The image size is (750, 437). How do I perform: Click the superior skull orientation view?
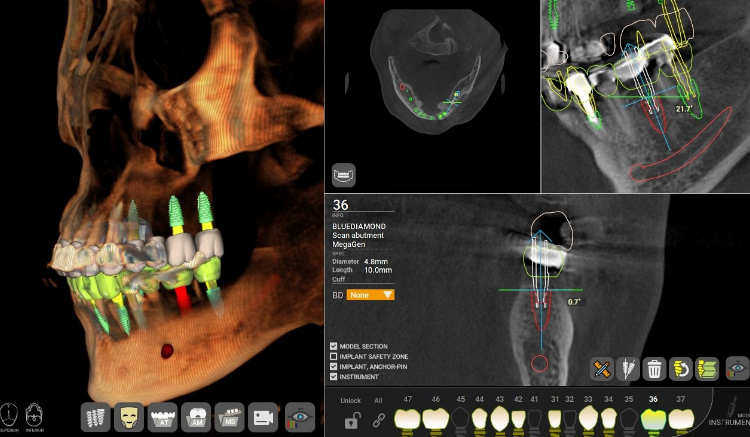tap(10, 414)
